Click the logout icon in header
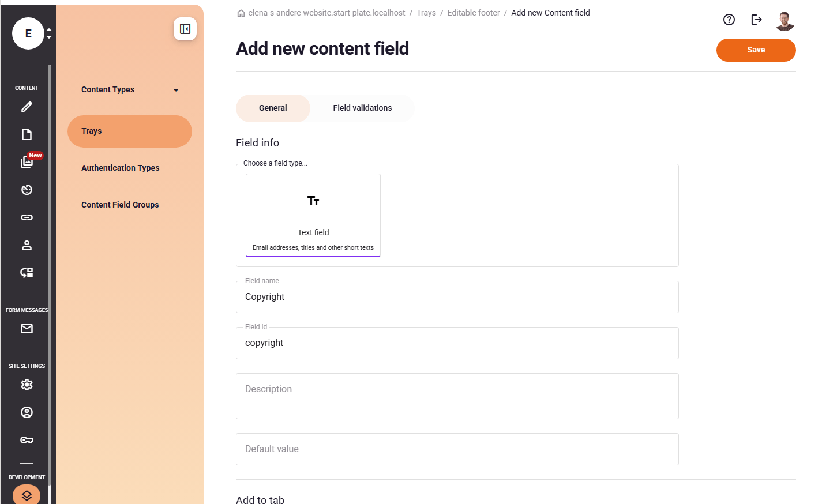 pos(756,20)
